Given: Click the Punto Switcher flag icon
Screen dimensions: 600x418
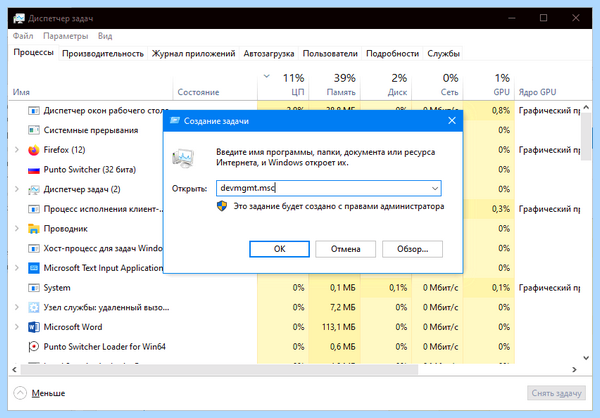Looking at the screenshot, I should (x=34, y=170).
